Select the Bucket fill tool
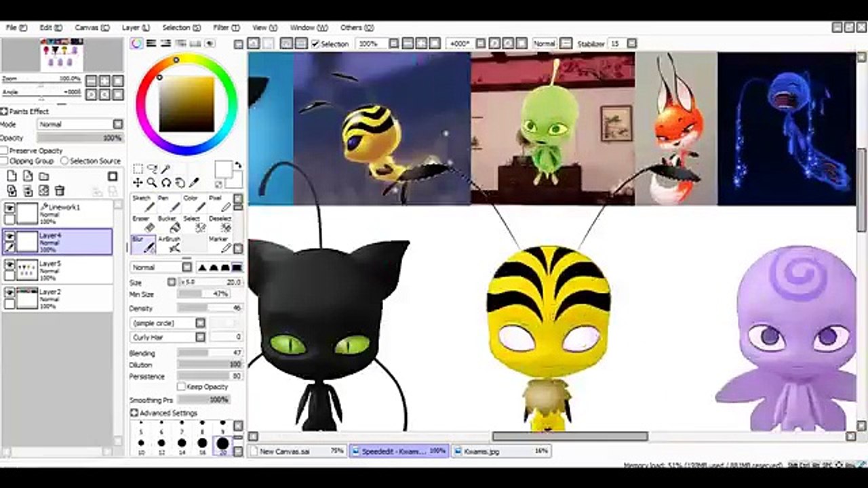This screenshot has height=488, width=868. [x=169, y=224]
